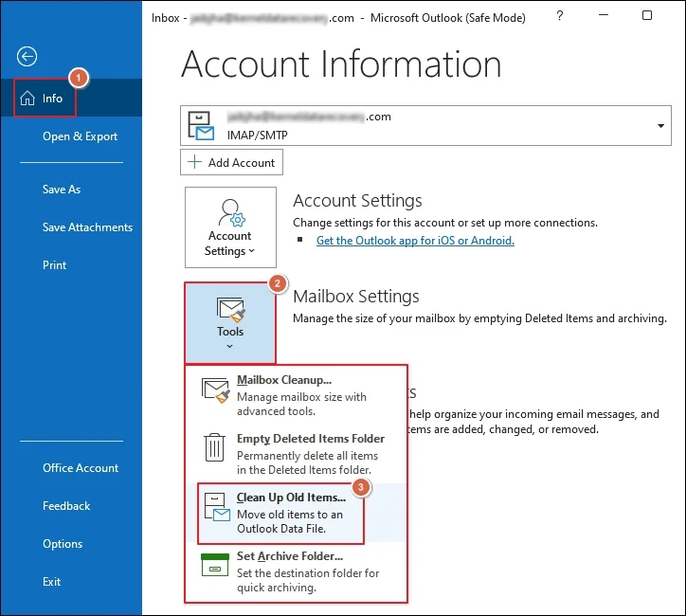Choose Empty Deleted Items Folder entry
The height and width of the screenshot is (616, 686).
coord(297,454)
